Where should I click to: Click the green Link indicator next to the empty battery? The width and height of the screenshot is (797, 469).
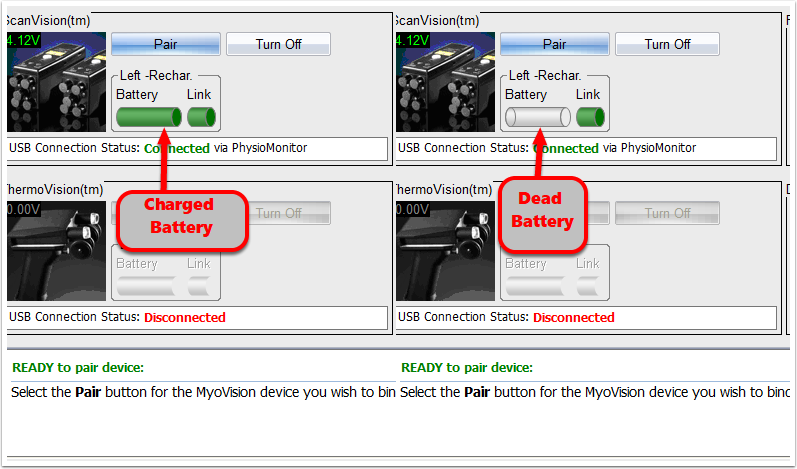coord(590,117)
